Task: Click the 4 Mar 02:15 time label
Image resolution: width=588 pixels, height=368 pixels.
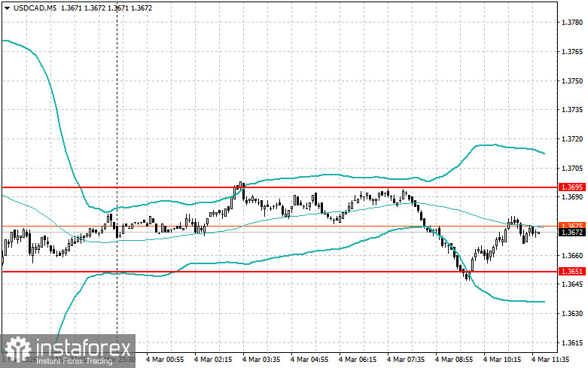Action: pyautogui.click(x=213, y=360)
